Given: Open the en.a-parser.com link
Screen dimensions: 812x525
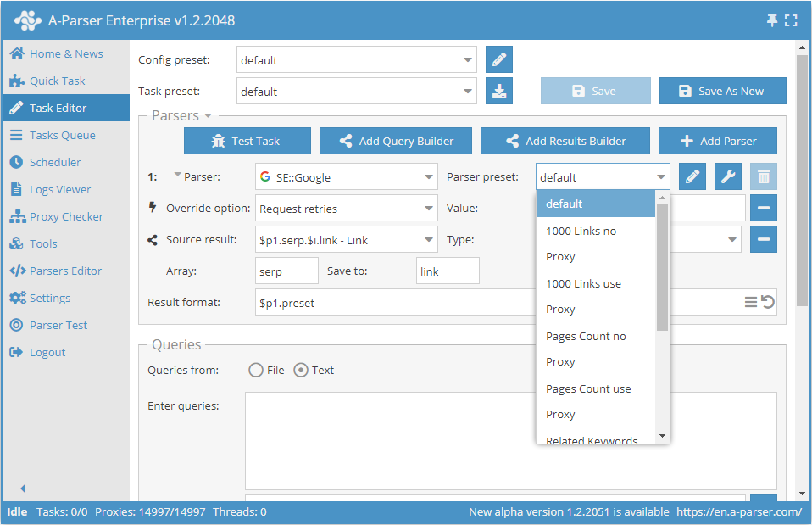Looking at the screenshot, I should click(x=739, y=511).
